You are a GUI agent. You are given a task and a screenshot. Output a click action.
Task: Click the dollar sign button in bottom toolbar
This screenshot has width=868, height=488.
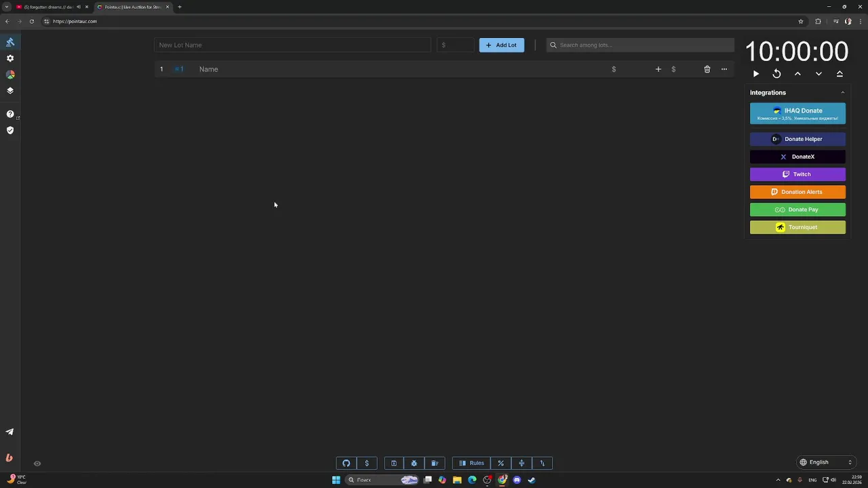(367, 463)
